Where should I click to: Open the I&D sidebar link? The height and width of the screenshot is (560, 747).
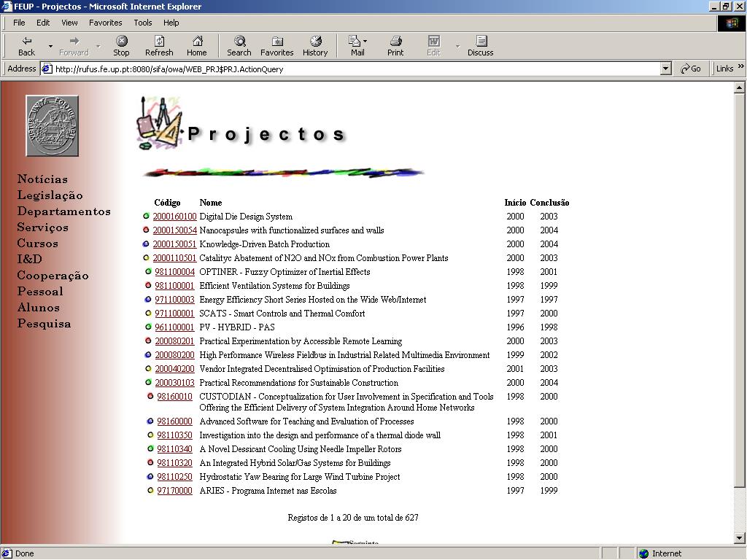click(29, 259)
